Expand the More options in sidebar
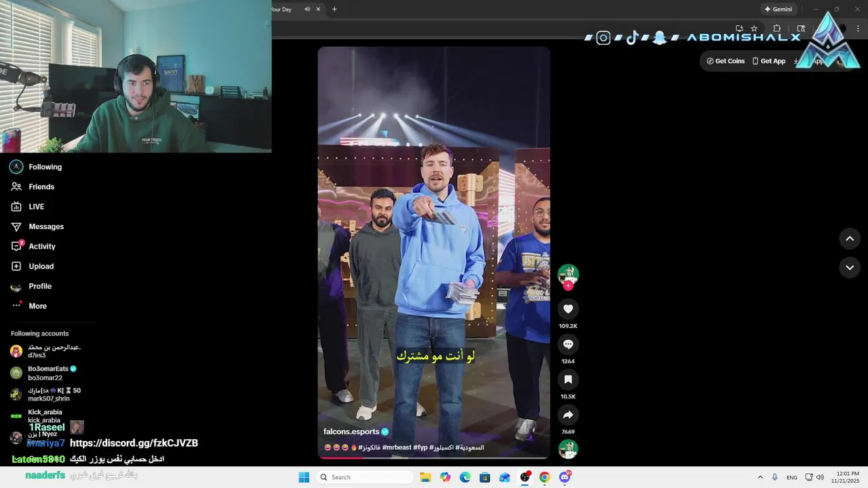The width and height of the screenshot is (868, 488). pyautogui.click(x=29, y=306)
